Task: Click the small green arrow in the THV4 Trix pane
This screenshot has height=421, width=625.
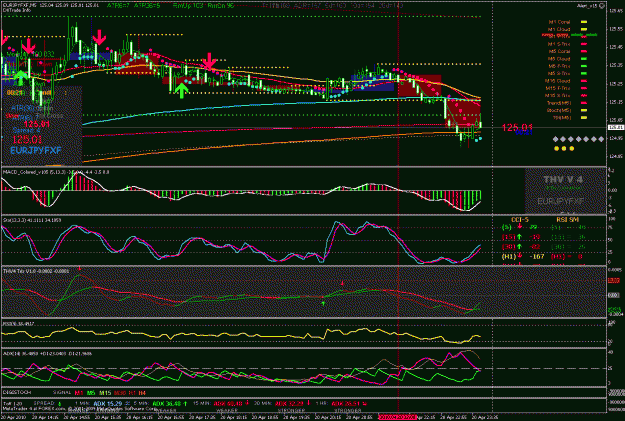Action: 323,303
